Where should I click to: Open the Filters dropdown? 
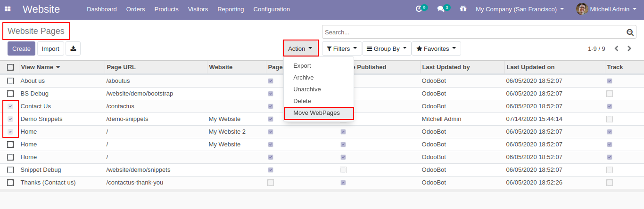342,48
